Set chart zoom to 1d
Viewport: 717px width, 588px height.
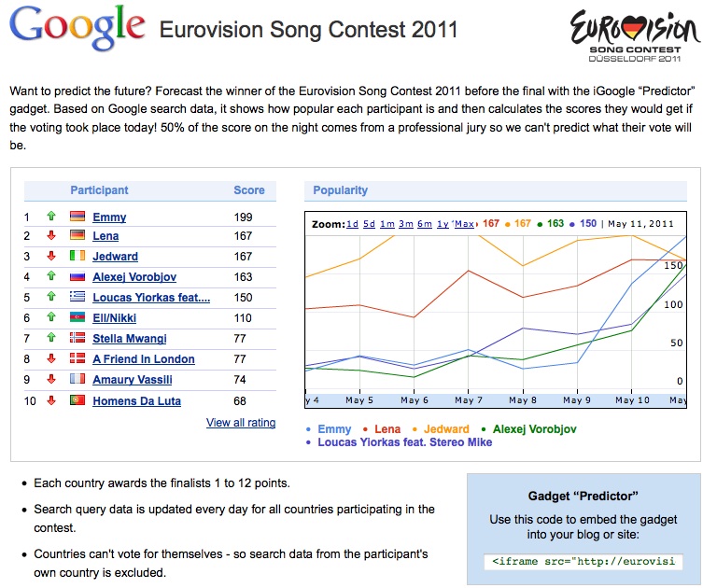(x=352, y=224)
